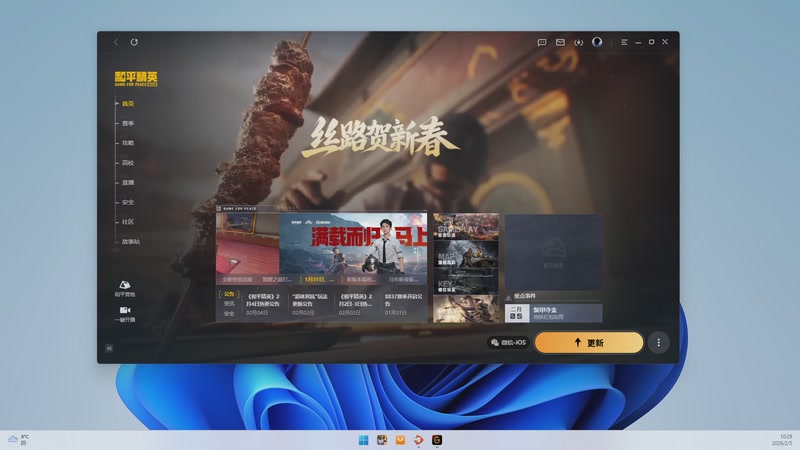Open the 装甲夺金 event entry
Image resolution: width=800 pixels, height=450 pixels.
click(554, 313)
